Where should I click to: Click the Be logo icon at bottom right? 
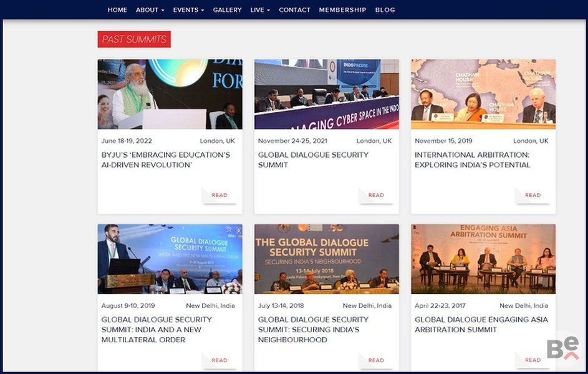tap(563, 348)
